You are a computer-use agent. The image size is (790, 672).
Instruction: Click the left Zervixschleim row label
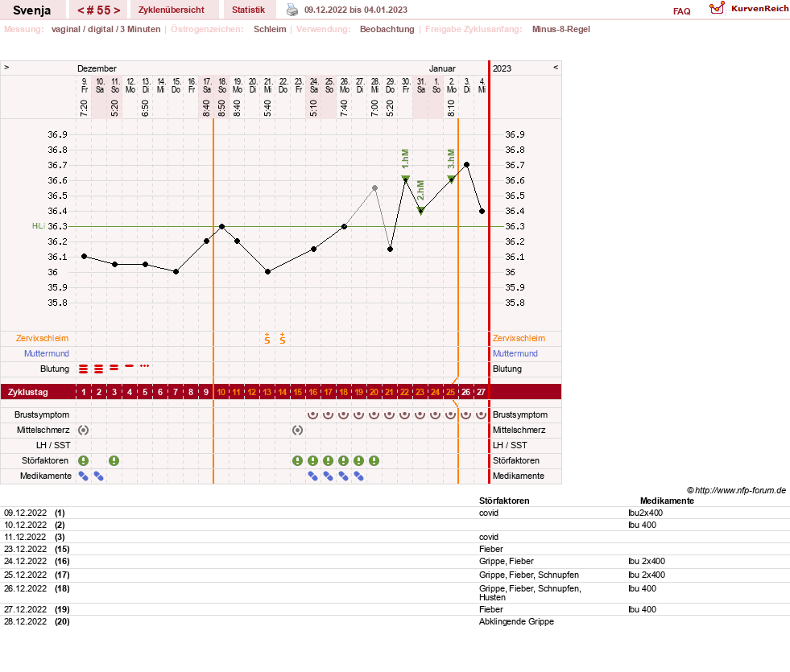pyautogui.click(x=43, y=338)
